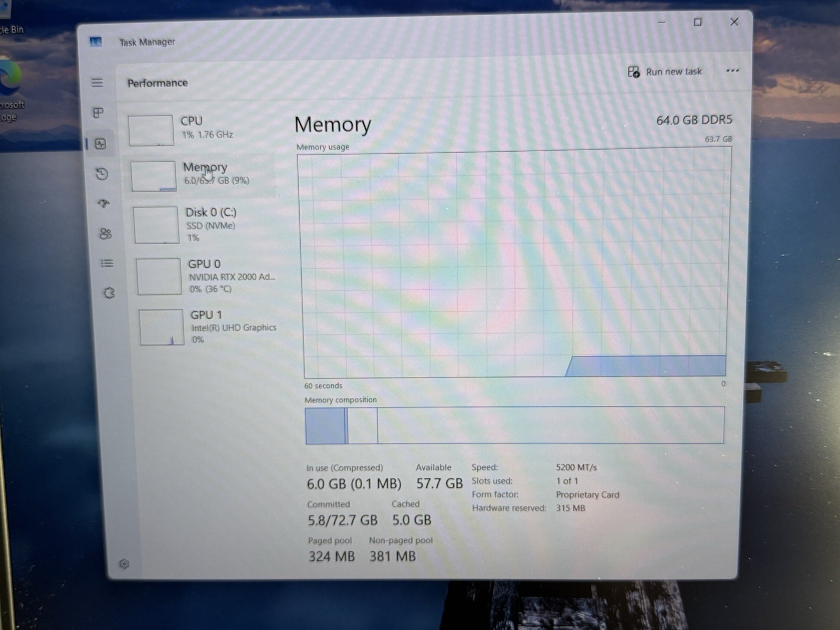
Task: Select the CPU performance entry
Action: (x=199, y=130)
